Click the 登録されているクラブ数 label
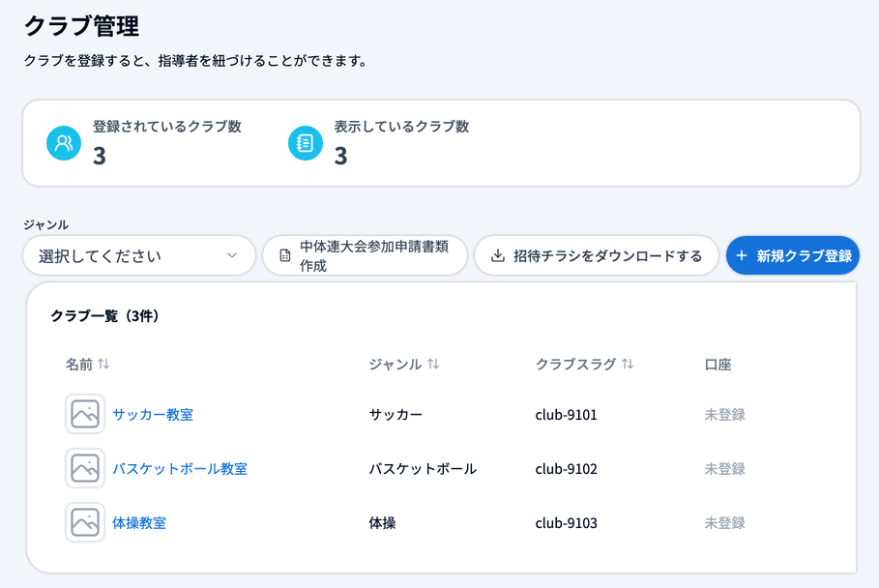The height and width of the screenshot is (588, 879). [167, 126]
